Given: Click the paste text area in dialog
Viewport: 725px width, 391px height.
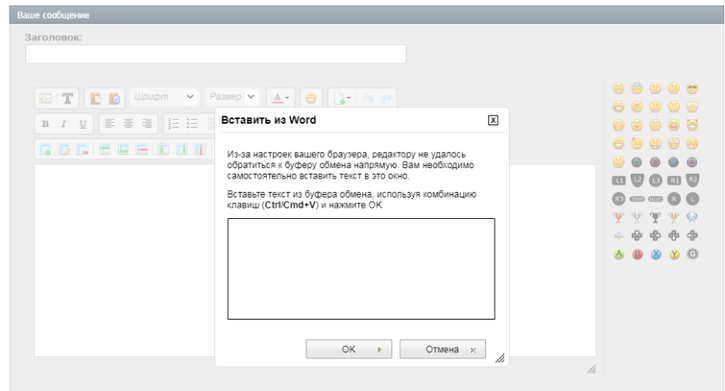Looking at the screenshot, I should pyautogui.click(x=361, y=269).
